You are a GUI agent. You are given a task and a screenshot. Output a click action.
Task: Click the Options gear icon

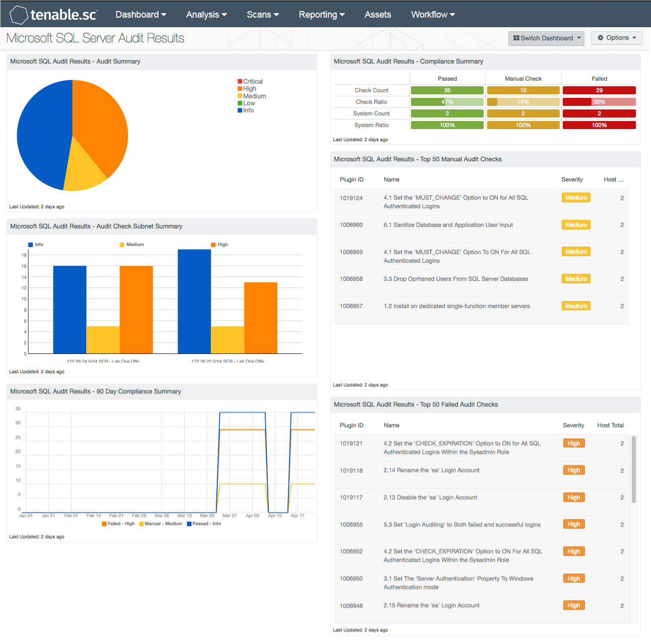pyautogui.click(x=601, y=38)
